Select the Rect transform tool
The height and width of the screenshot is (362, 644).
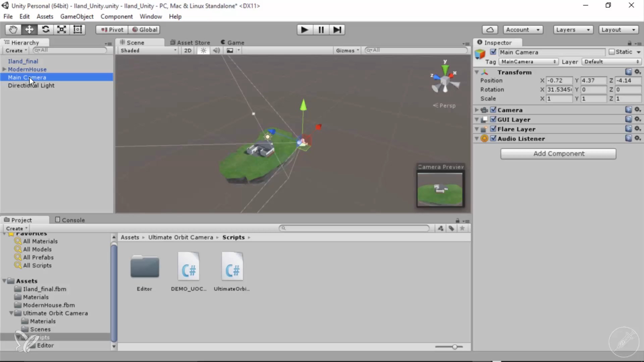pos(77,29)
